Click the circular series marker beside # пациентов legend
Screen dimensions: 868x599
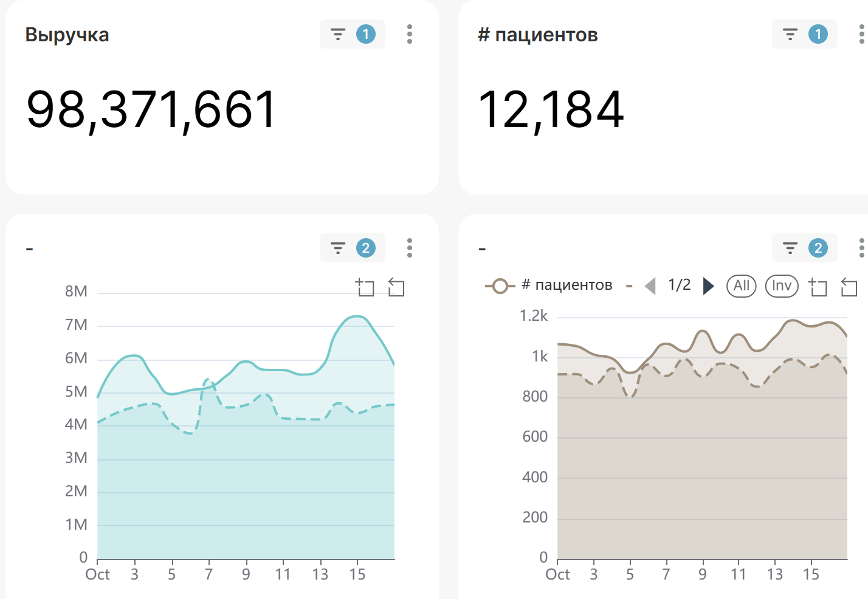click(498, 284)
